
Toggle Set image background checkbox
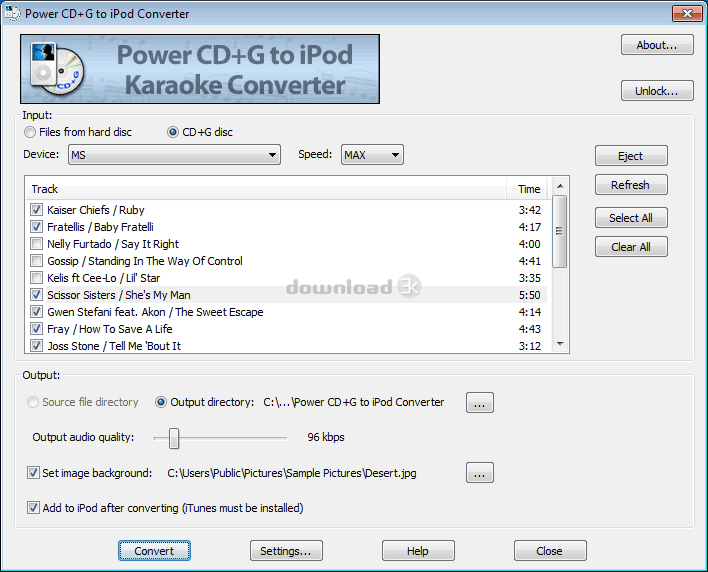click(33, 473)
